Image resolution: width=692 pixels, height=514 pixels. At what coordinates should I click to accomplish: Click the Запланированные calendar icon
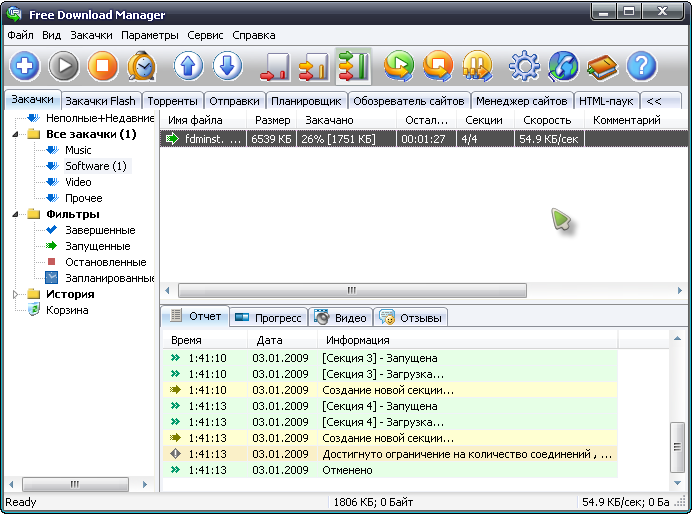(x=52, y=278)
